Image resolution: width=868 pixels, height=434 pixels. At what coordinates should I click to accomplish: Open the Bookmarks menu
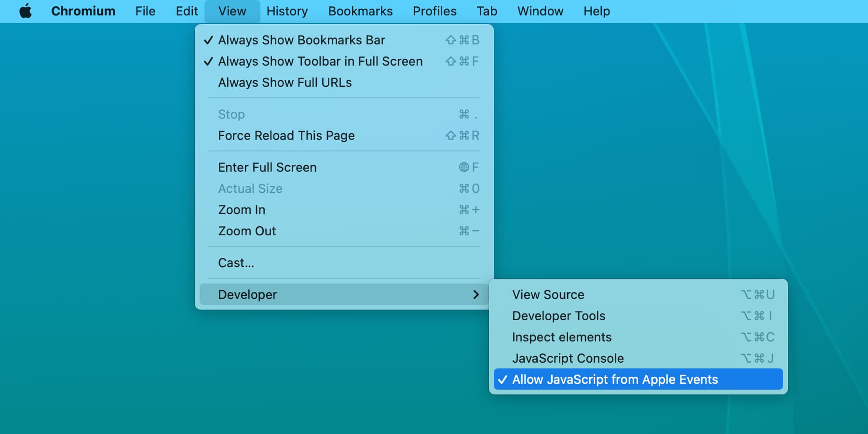360,11
